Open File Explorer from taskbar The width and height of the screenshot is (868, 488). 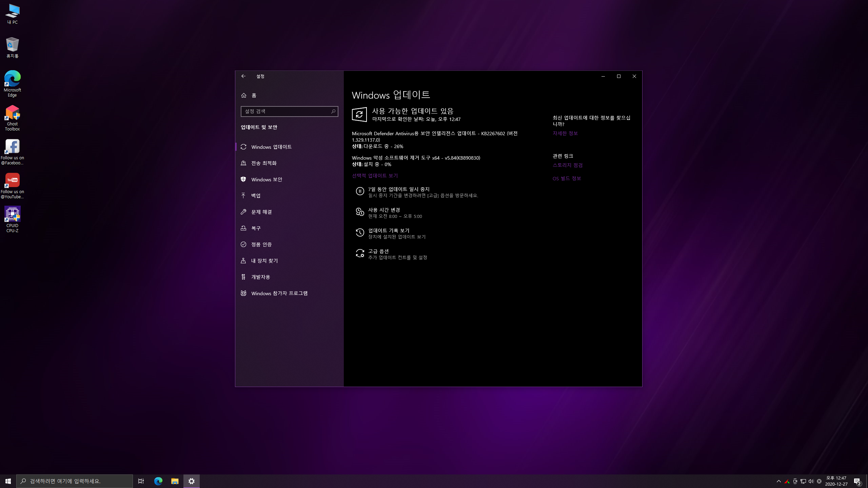[x=175, y=481]
